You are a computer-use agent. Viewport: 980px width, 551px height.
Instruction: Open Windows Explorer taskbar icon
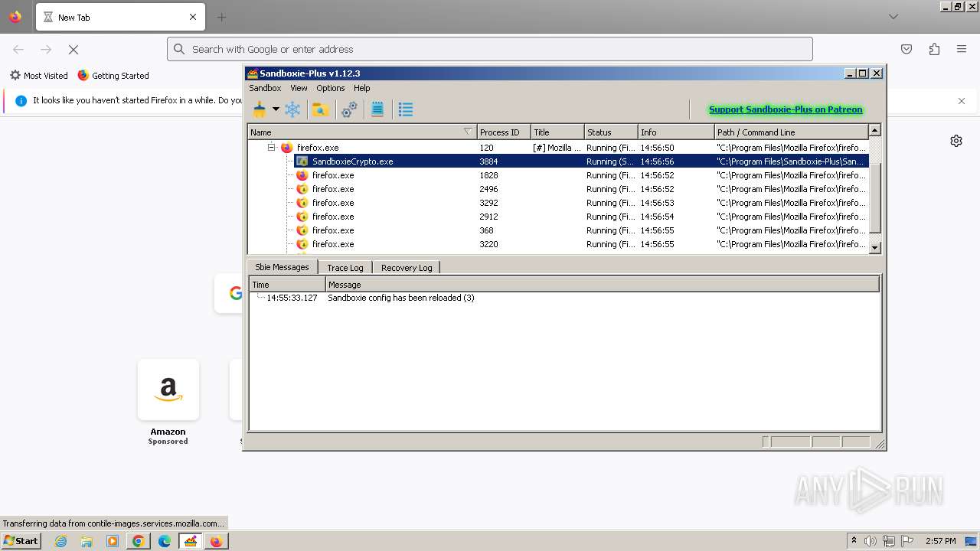[x=87, y=541]
